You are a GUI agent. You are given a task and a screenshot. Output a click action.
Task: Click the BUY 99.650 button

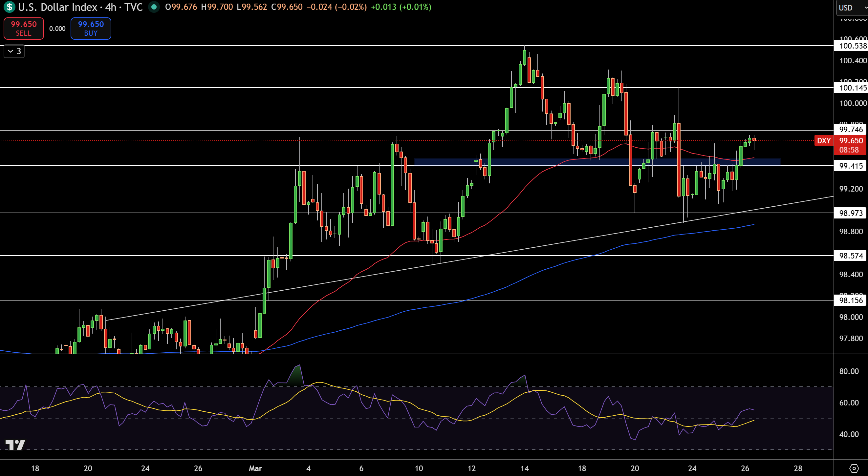(x=91, y=29)
